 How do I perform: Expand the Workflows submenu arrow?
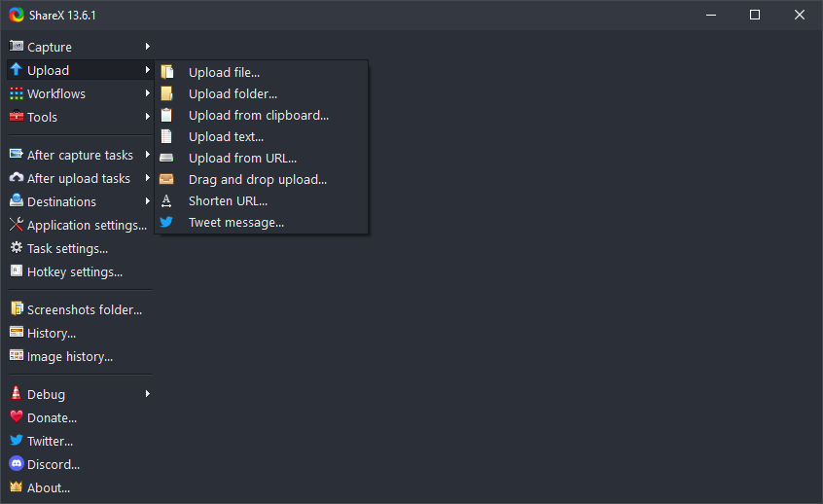tap(148, 93)
